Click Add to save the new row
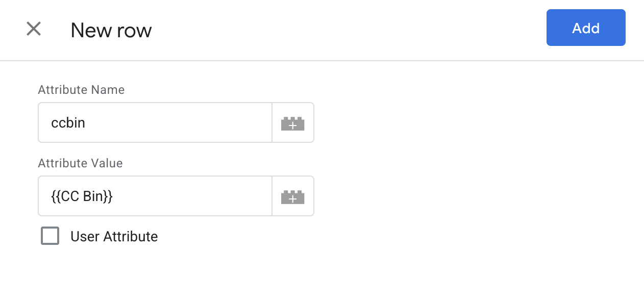The width and height of the screenshot is (644, 300). [585, 28]
